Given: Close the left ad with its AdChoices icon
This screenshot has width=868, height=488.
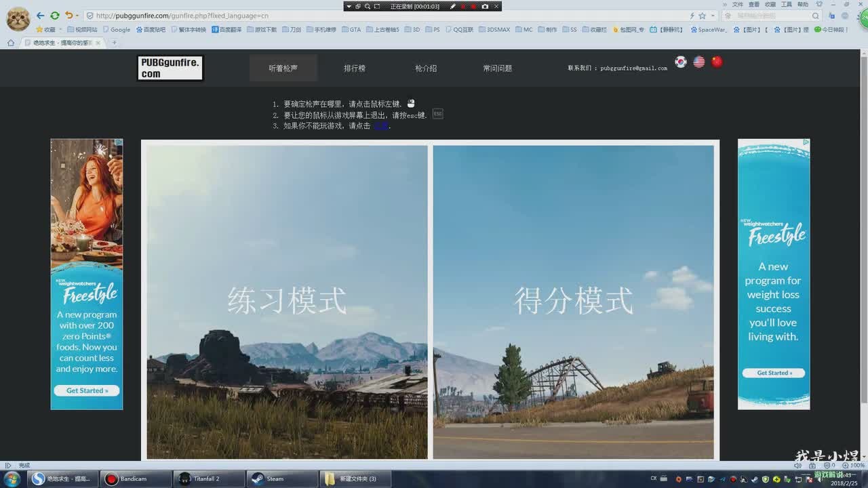Looking at the screenshot, I should pos(119,142).
